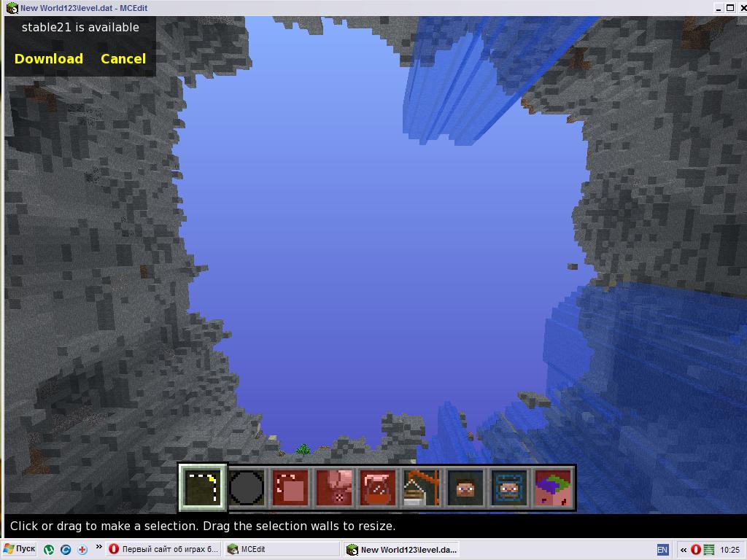Select the Selection tool in the toolbar

tap(203, 488)
